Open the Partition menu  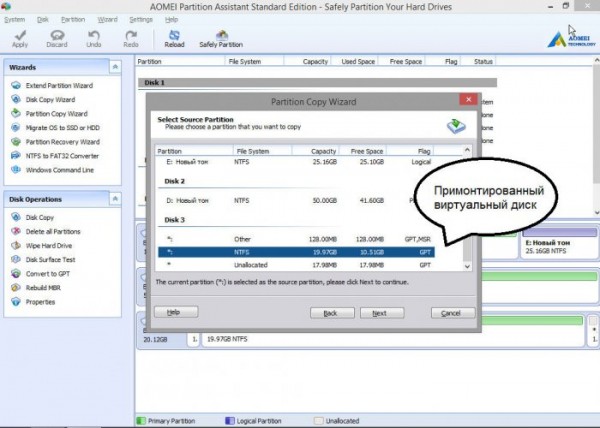(73, 20)
